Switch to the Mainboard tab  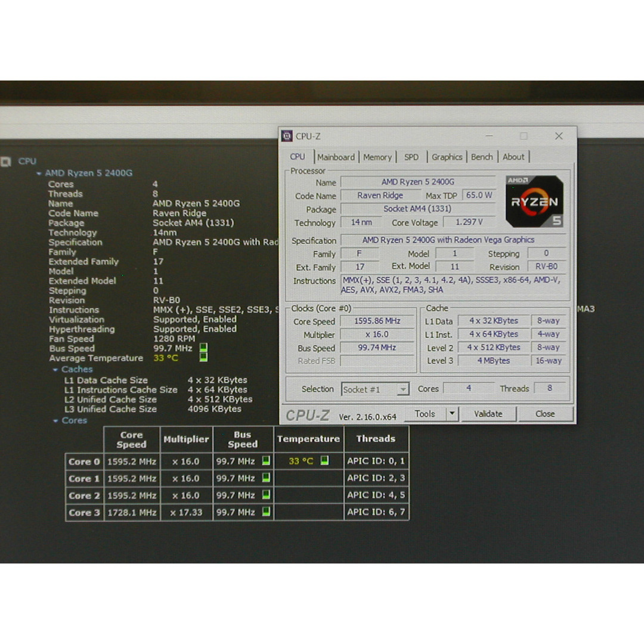(x=336, y=157)
